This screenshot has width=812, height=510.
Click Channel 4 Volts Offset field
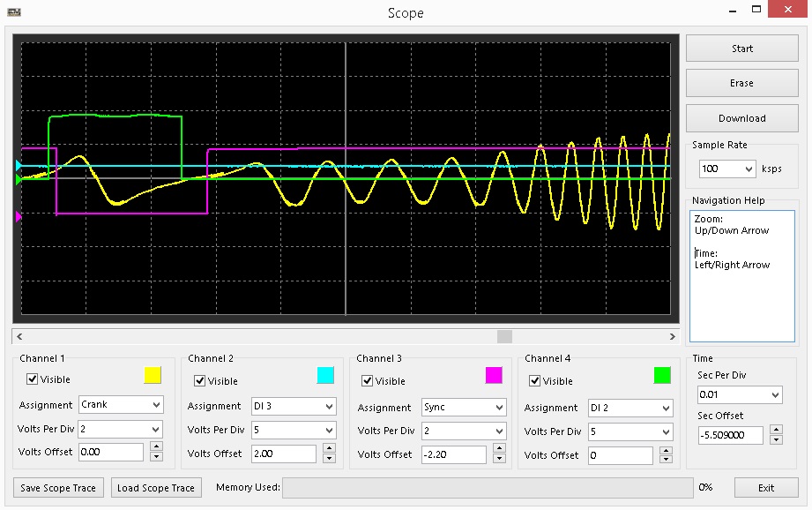(621, 455)
